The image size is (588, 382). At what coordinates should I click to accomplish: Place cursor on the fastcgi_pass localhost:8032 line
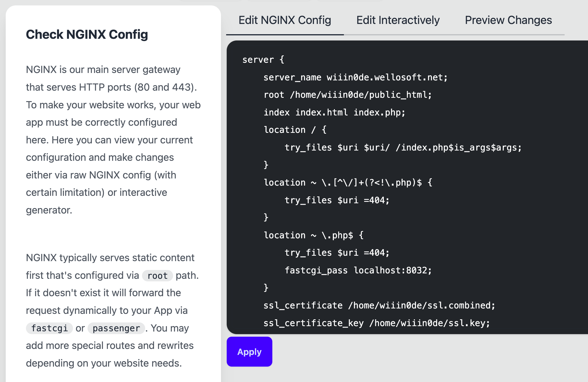pyautogui.click(x=358, y=270)
